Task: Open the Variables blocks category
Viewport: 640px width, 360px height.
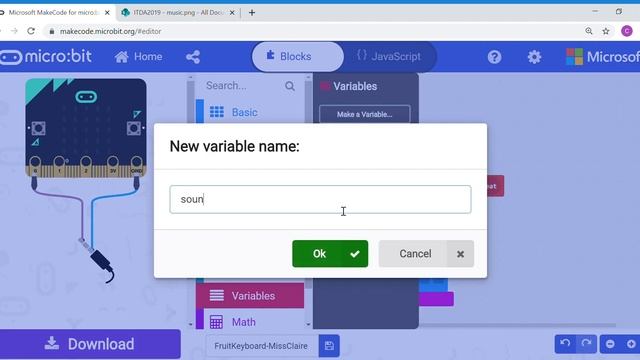Action: click(250, 296)
